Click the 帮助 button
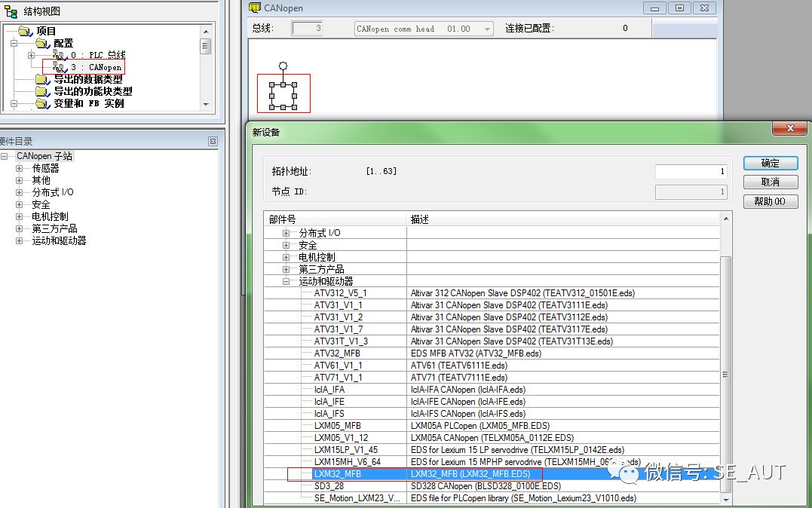812x508 pixels. 771,201
